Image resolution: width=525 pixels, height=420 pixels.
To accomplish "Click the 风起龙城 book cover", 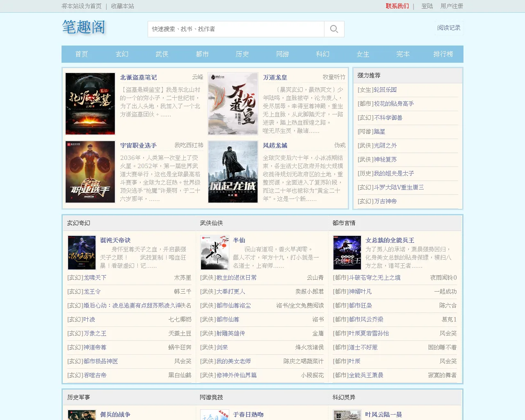I will click(233, 172).
